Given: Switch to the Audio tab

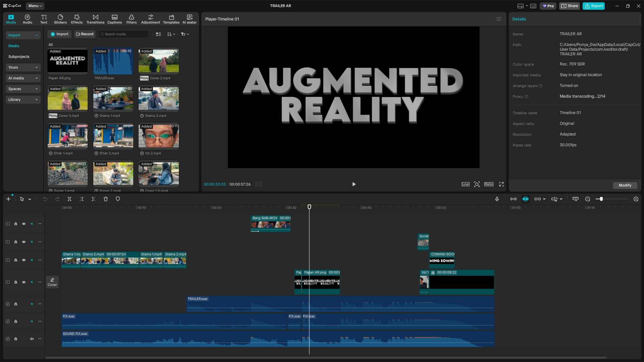Looking at the screenshot, I should click(x=28, y=19).
